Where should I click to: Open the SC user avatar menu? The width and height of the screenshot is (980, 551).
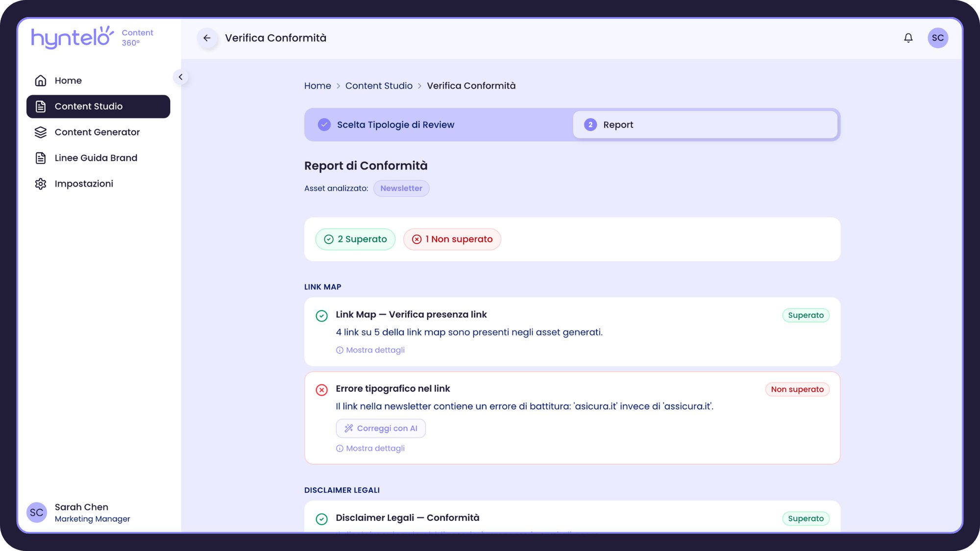[937, 38]
